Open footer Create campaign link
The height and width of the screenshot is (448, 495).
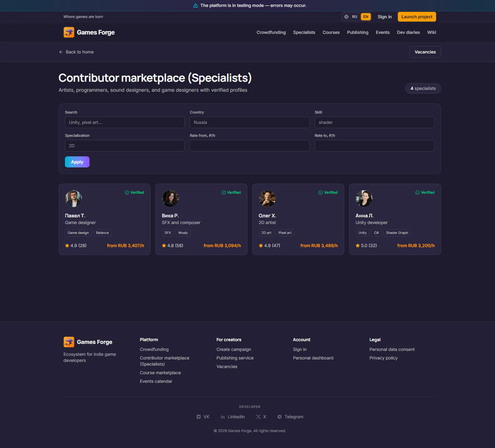click(x=234, y=349)
